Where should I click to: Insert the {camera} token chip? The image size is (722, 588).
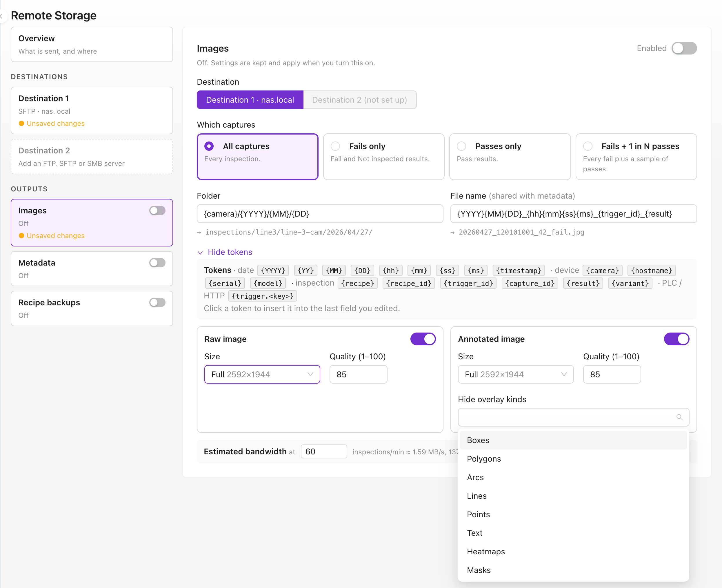[603, 271]
